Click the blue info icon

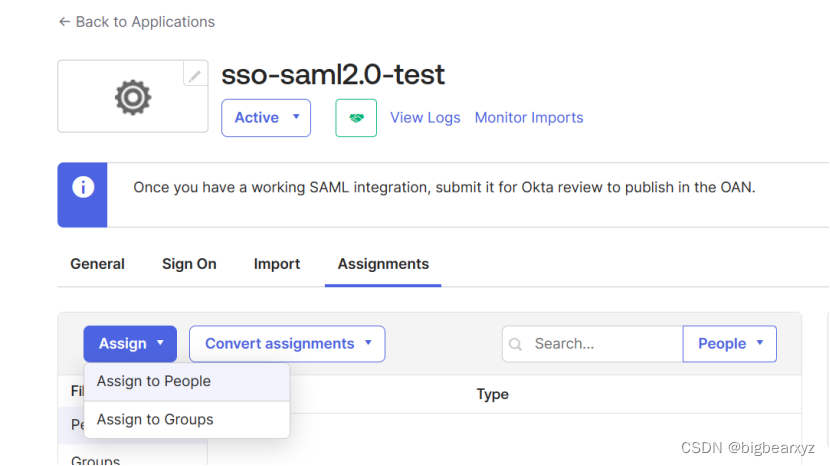pos(83,188)
